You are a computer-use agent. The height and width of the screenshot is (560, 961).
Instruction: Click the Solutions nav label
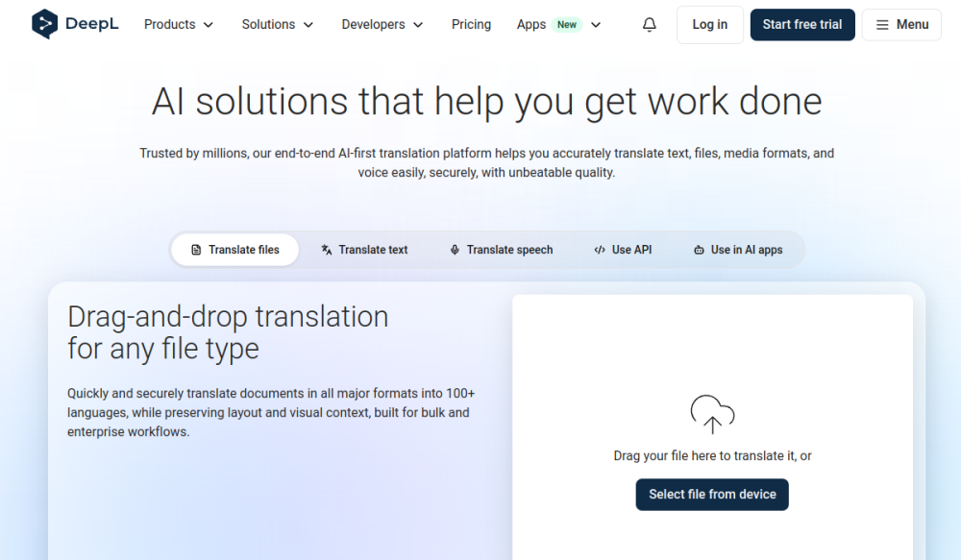click(268, 25)
